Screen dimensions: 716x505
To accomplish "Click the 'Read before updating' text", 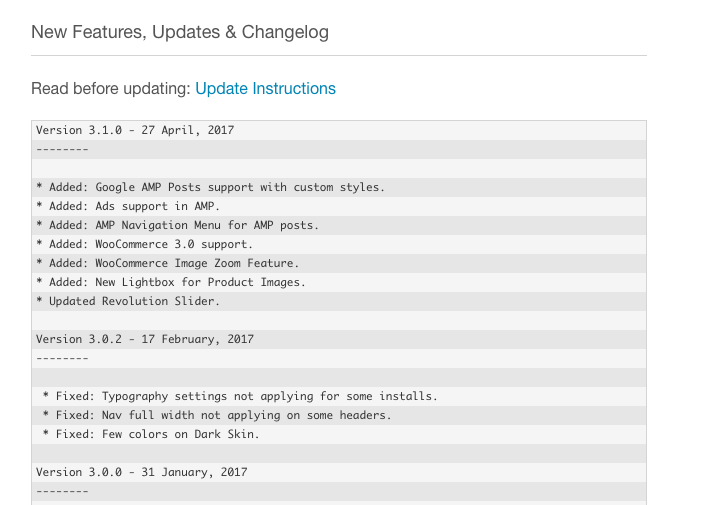I will point(110,88).
